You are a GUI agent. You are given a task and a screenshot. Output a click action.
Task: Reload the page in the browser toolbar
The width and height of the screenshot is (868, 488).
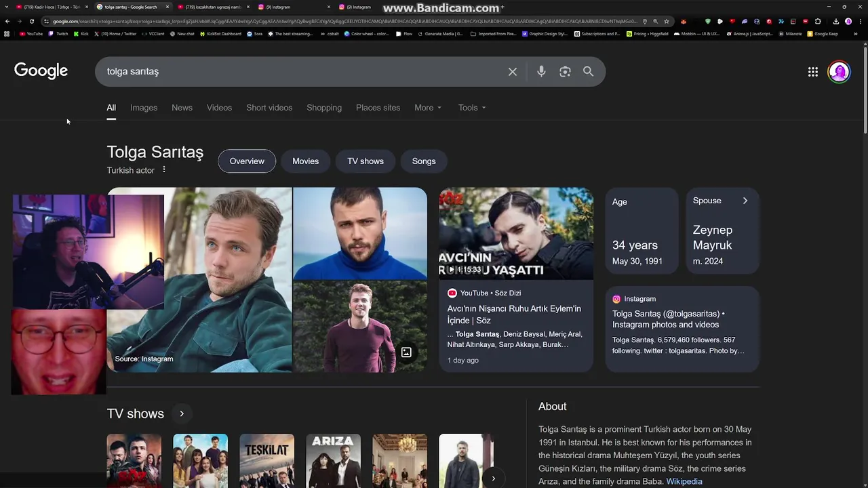(31, 21)
